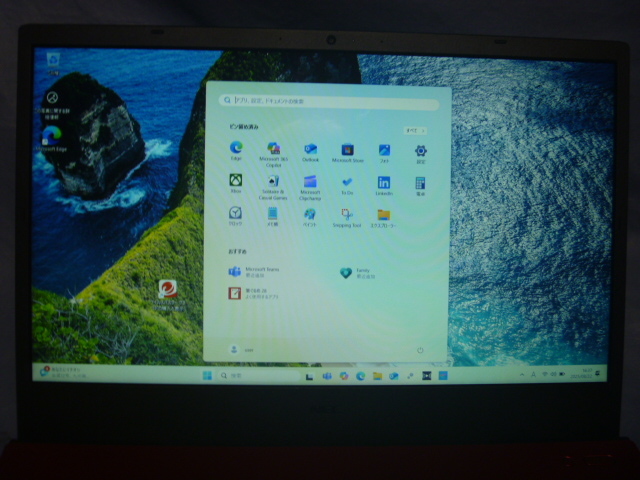Open Edge from pinned Start apps
Screen dimensions: 640x480
(236, 150)
